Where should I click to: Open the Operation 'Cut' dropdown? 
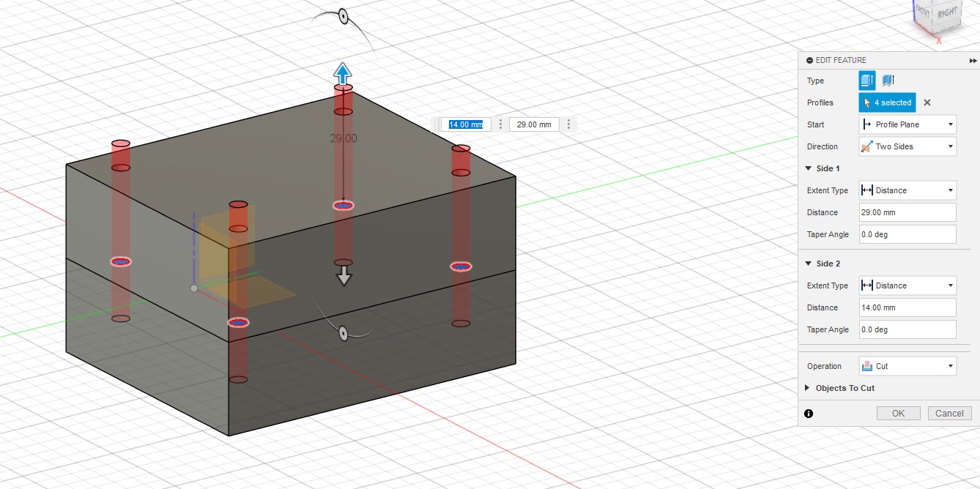[x=907, y=366]
